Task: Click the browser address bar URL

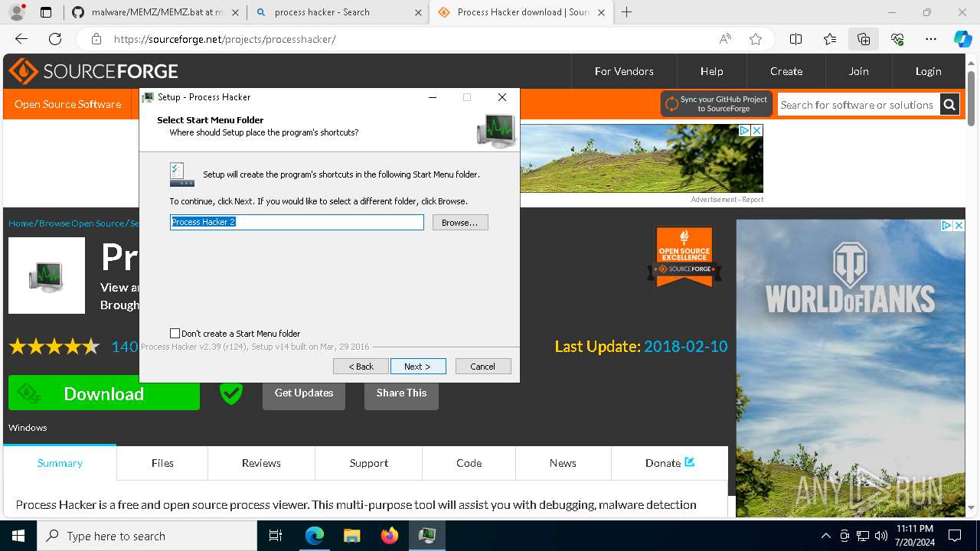Action: click(x=225, y=39)
